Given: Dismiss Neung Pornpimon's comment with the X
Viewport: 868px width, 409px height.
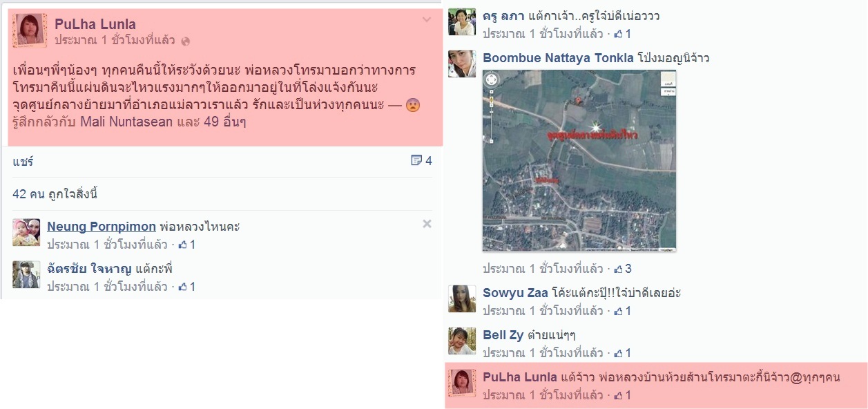Looking at the screenshot, I should coord(427,224).
